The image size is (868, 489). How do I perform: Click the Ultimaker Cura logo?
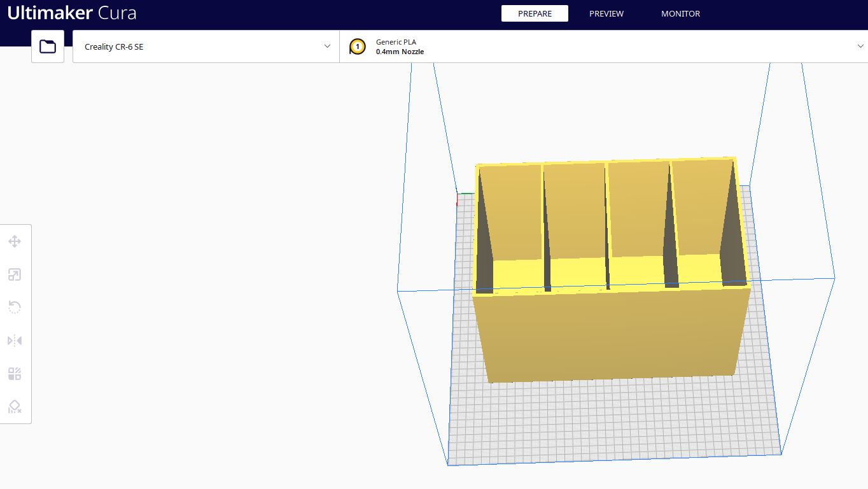tap(72, 13)
